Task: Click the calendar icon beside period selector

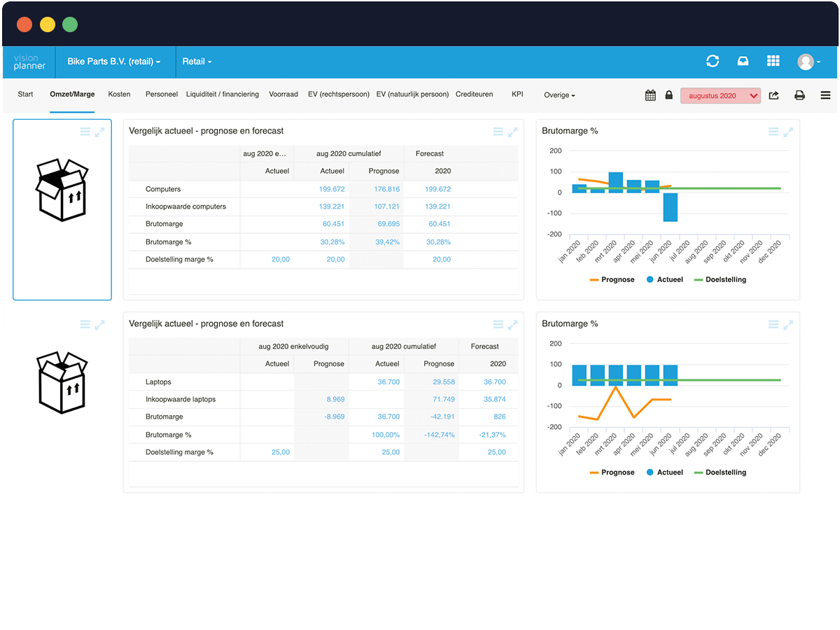Action: (x=650, y=95)
